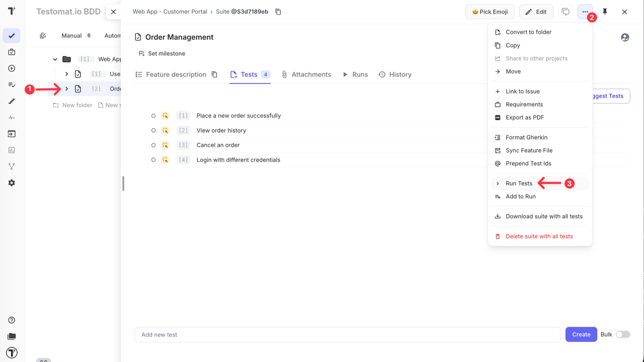Viewport: 644px width, 362px height.
Task: Open the comments icon in suite header
Action: pyautogui.click(x=566, y=12)
